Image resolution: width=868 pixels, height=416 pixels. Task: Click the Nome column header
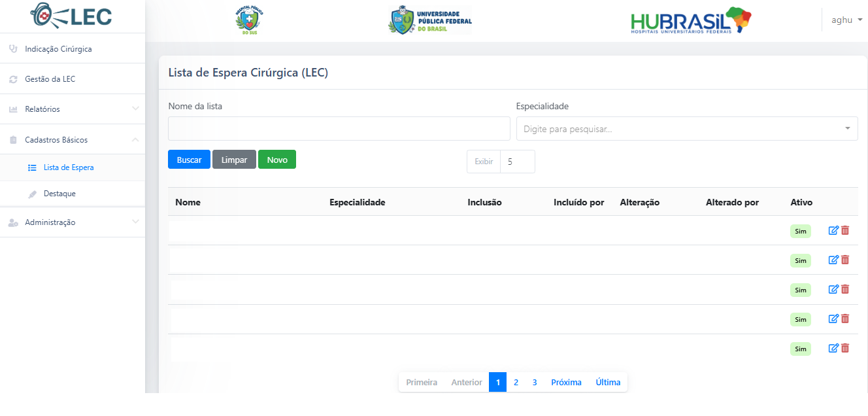click(188, 202)
